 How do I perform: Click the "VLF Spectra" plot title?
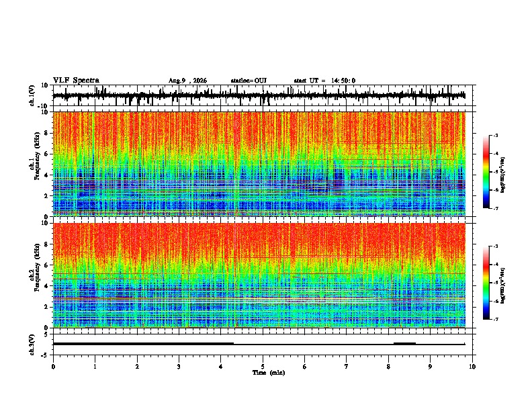click(x=76, y=81)
